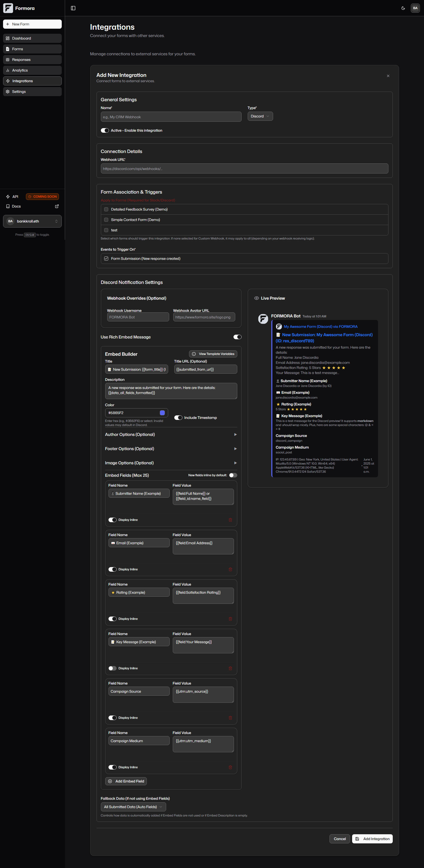The width and height of the screenshot is (424, 868).
Task: Collapse the sidebar using the panel icon
Action: (x=73, y=8)
